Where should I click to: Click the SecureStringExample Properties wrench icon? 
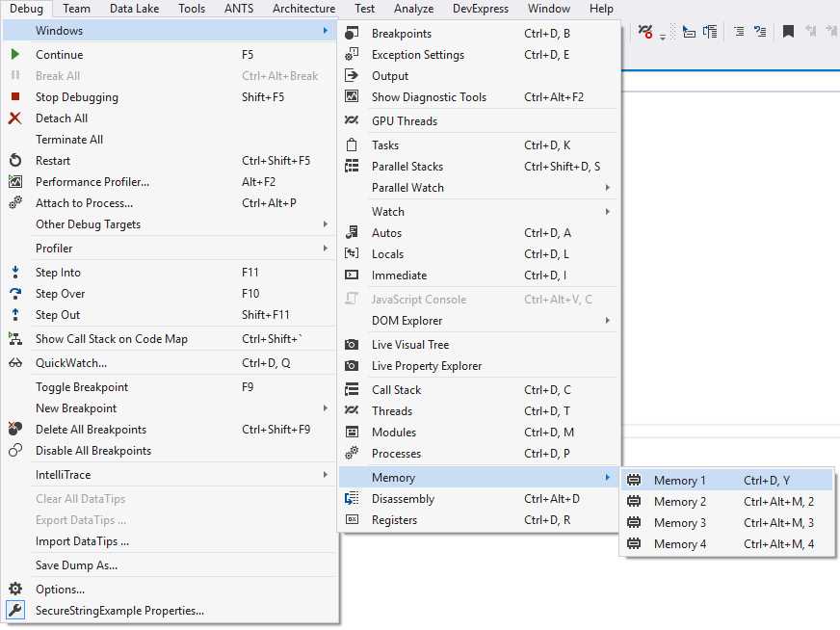tap(16, 610)
